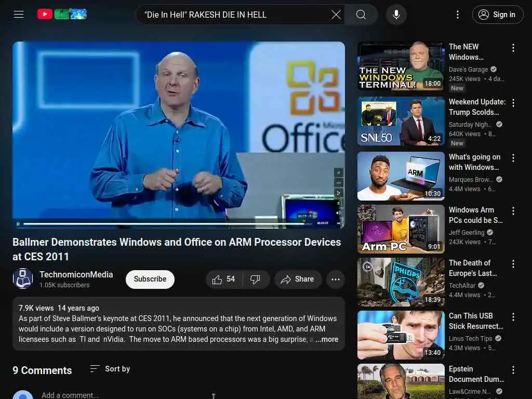532x399 pixels.
Task: Like the video with thumbs up
Action: click(x=223, y=279)
